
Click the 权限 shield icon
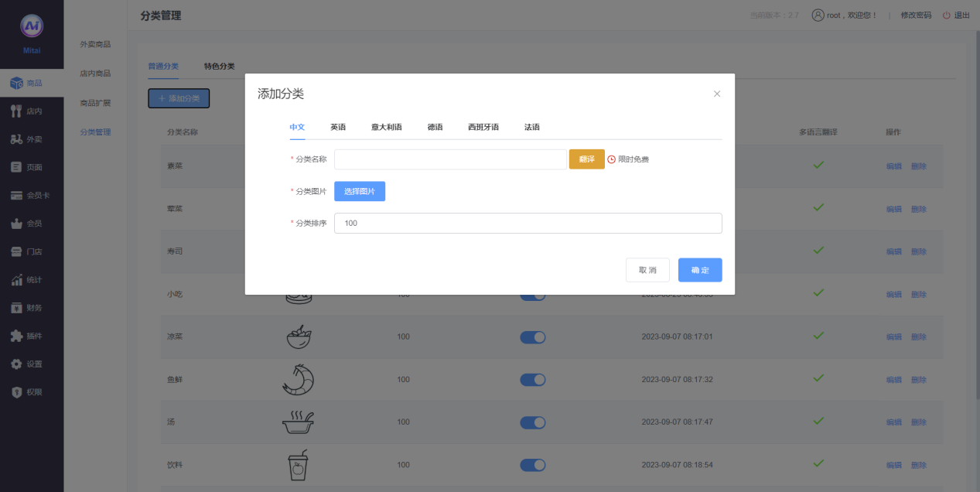[16, 392]
